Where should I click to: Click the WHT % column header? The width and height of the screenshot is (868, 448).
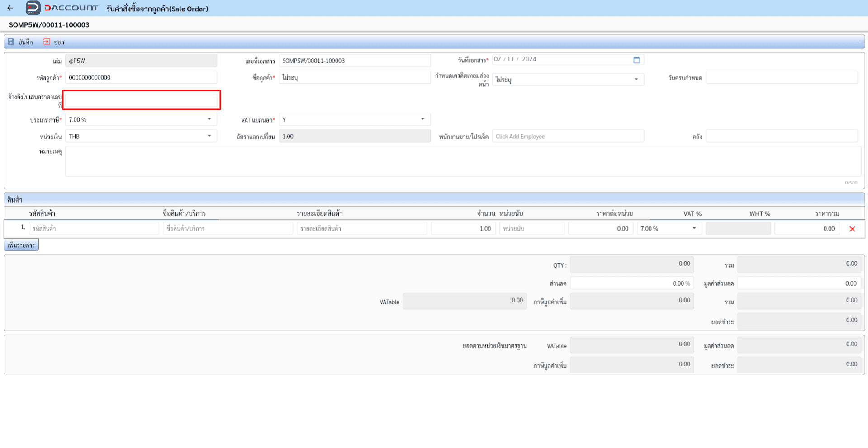coord(760,213)
